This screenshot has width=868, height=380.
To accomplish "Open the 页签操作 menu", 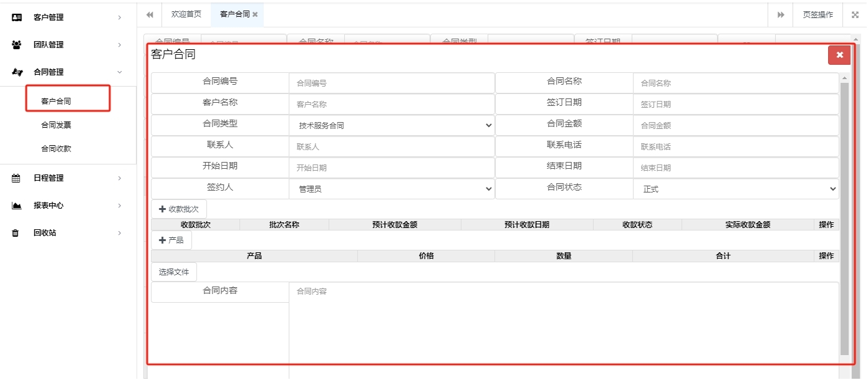I will pyautogui.click(x=817, y=14).
